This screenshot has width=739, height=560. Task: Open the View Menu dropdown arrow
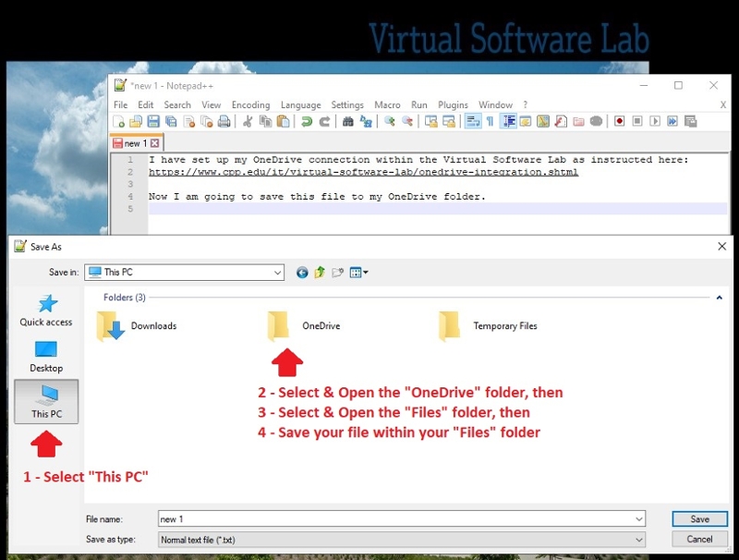[x=366, y=273]
